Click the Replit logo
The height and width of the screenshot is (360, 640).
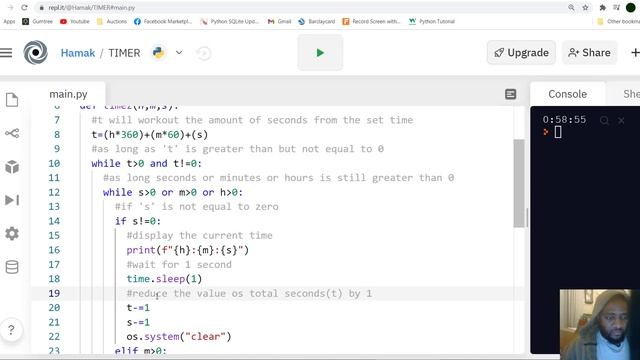point(36,53)
